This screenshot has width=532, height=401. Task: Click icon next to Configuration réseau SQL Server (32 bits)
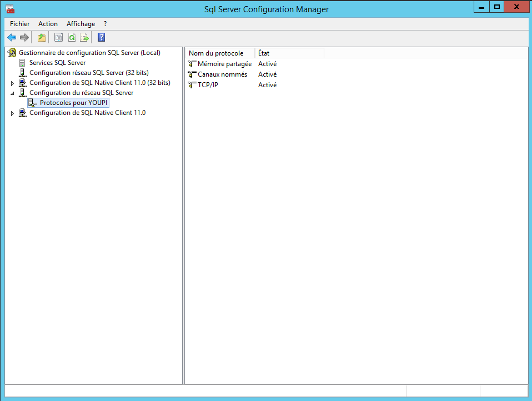pos(22,73)
